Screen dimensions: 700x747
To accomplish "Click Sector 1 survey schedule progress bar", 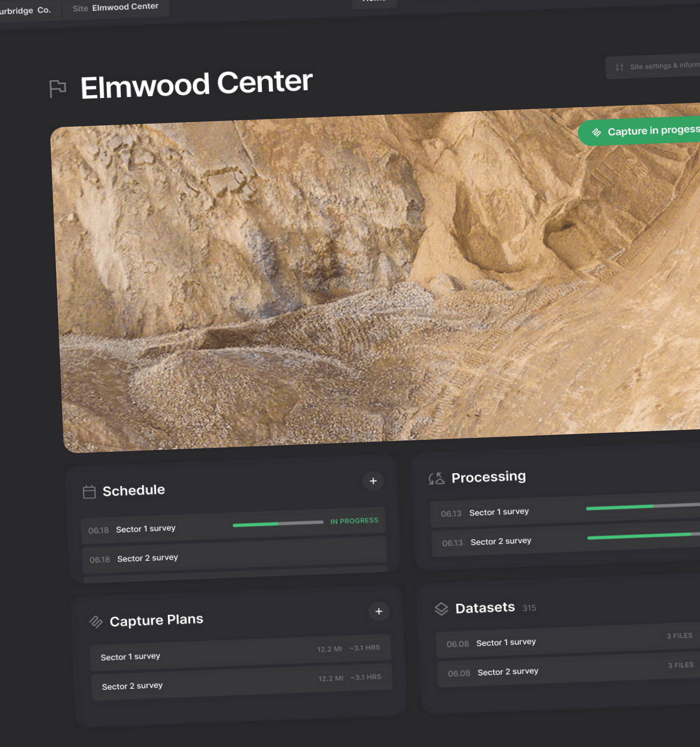I will coord(278,523).
